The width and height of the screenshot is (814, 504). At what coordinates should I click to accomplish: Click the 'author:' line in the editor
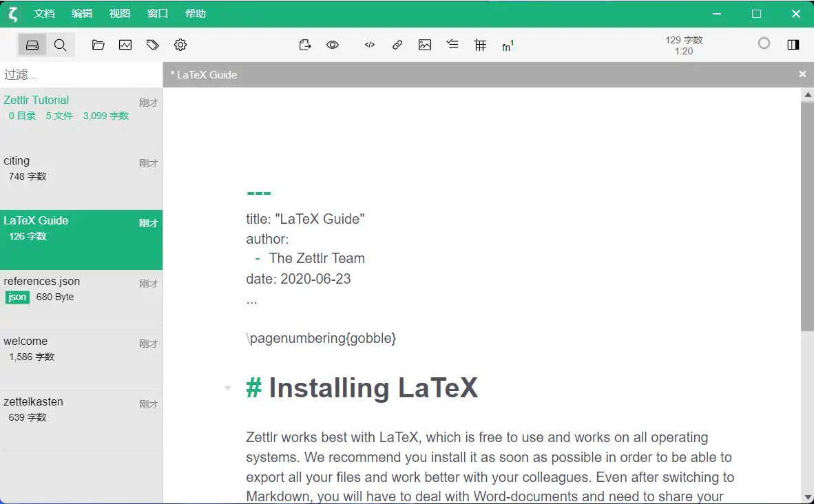coord(267,239)
